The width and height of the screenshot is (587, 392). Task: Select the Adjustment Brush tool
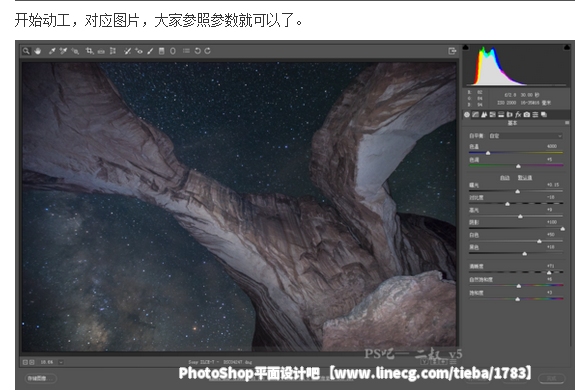coord(150,51)
